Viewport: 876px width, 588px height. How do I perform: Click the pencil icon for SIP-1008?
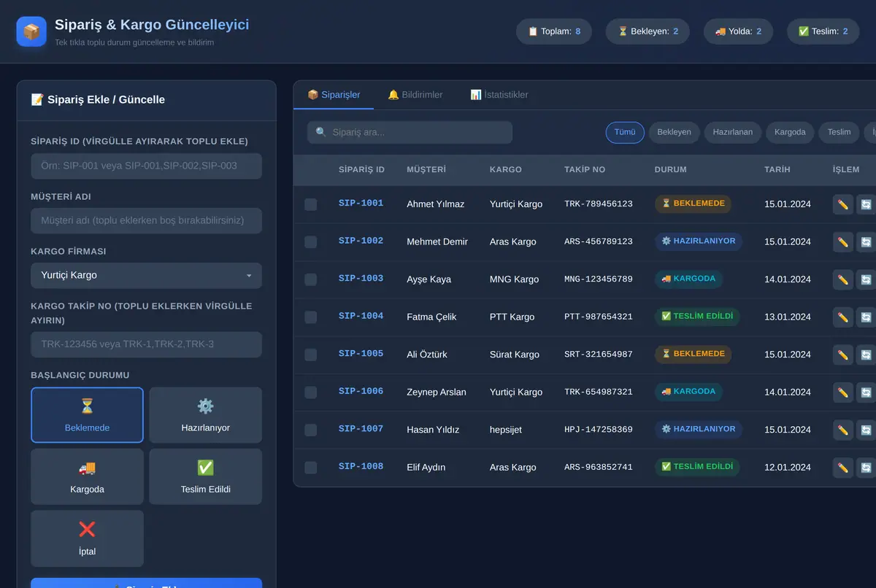pyautogui.click(x=843, y=467)
